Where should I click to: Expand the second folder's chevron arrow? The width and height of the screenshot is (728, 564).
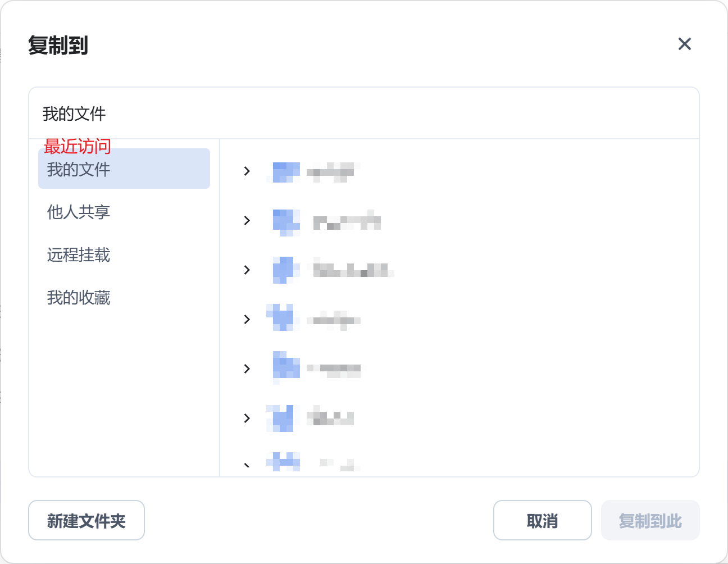click(x=247, y=221)
